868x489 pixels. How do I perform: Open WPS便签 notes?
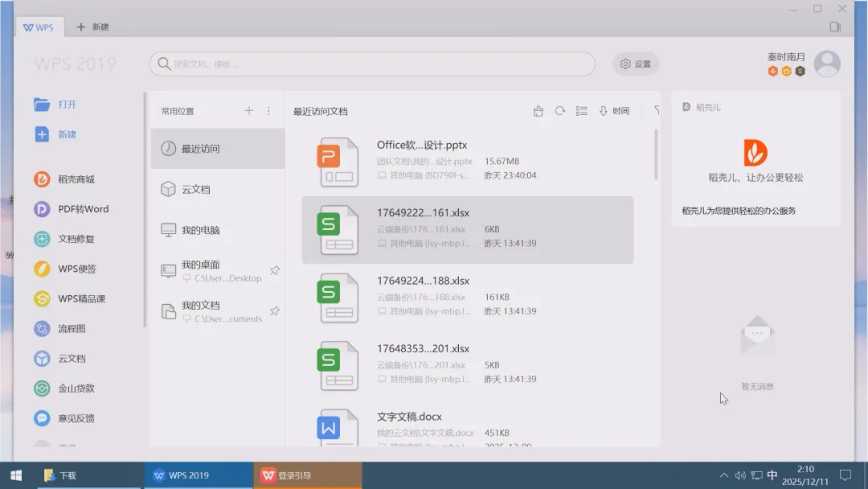65,269
